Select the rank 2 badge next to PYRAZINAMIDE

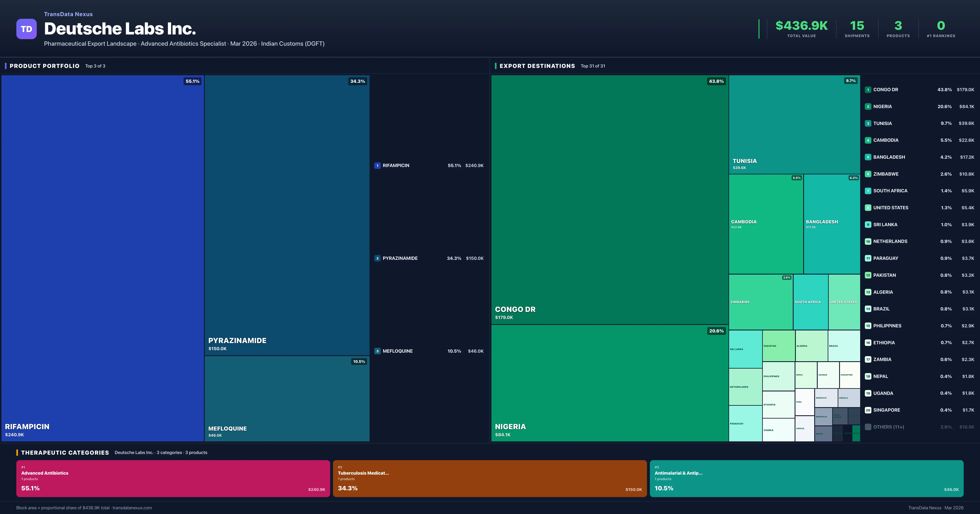click(x=377, y=258)
